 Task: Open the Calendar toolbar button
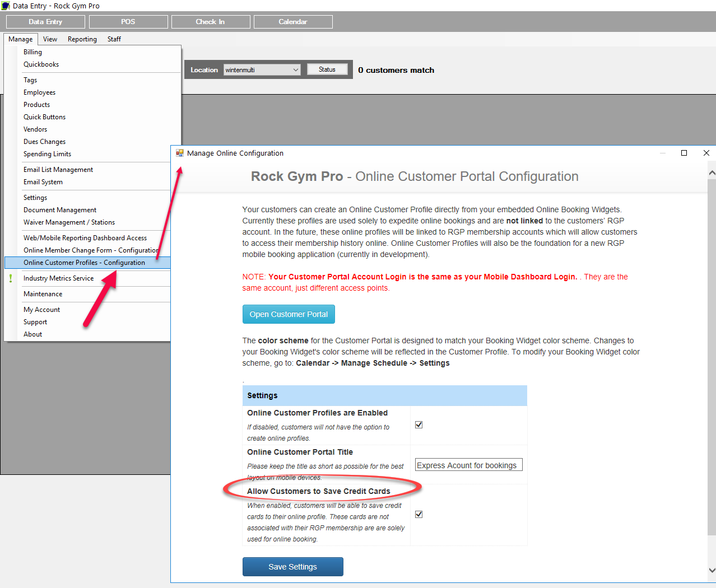click(x=293, y=22)
